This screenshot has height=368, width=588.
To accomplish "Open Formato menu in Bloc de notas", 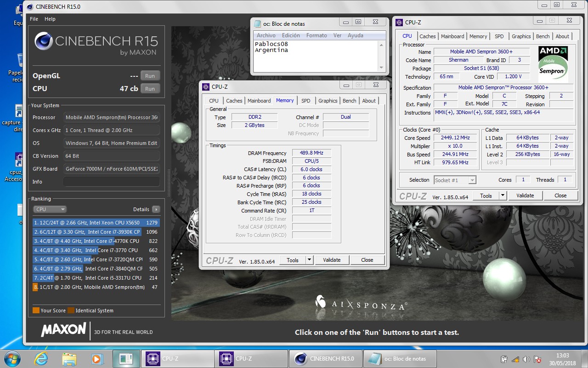I will [x=317, y=35].
